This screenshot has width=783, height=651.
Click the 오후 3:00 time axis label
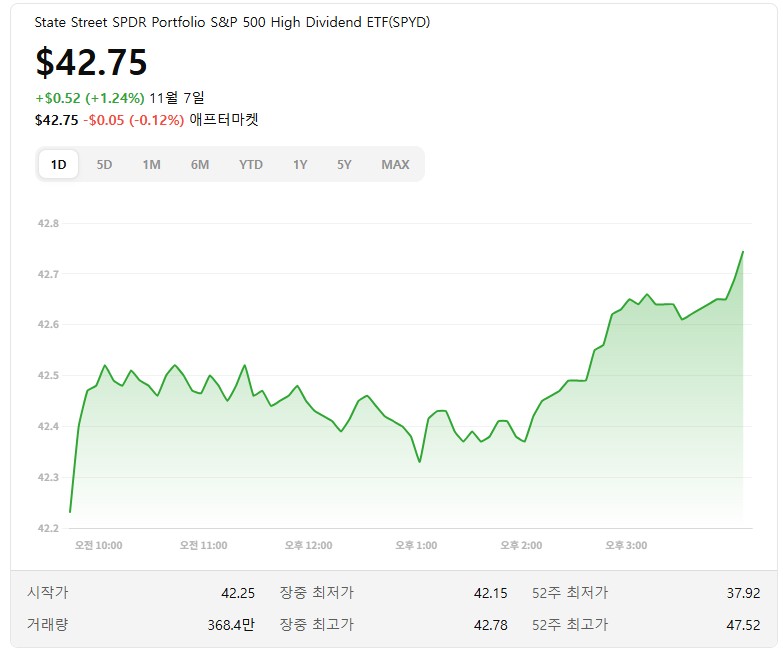tap(626, 545)
